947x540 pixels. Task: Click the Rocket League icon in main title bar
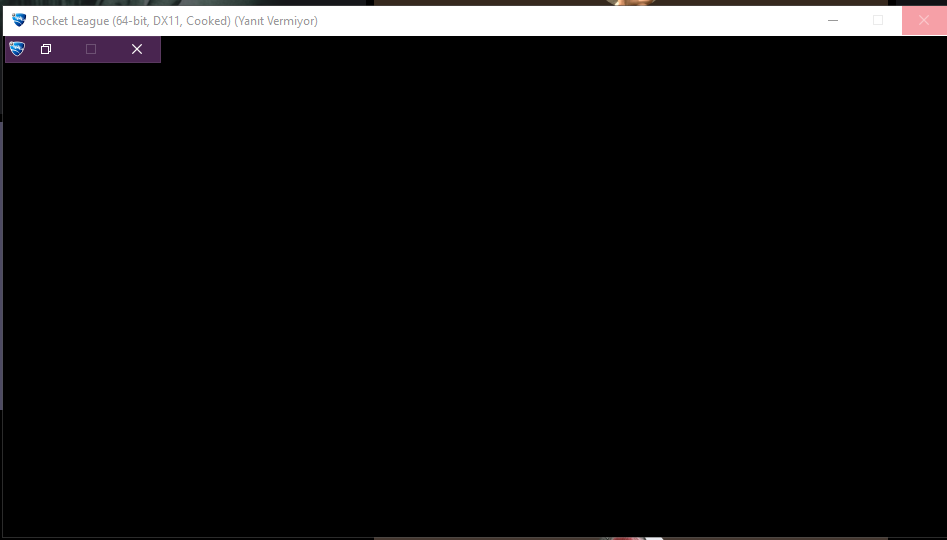(x=19, y=20)
